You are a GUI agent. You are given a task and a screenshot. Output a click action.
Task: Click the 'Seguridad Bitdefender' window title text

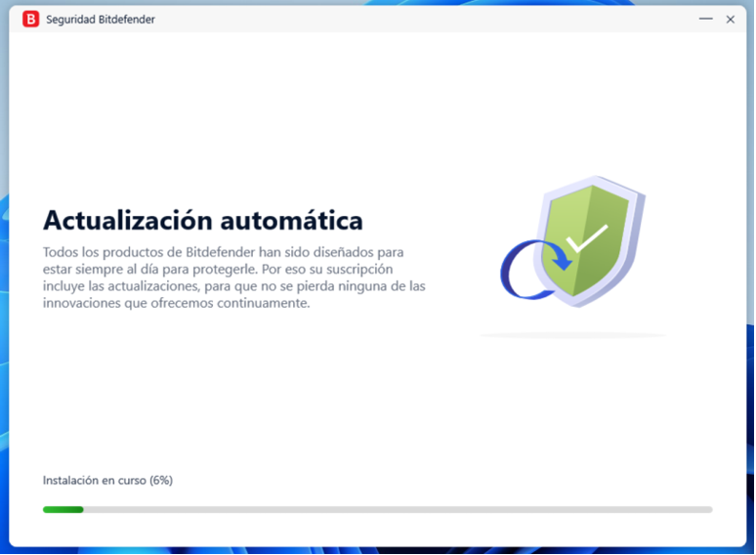pos(101,20)
